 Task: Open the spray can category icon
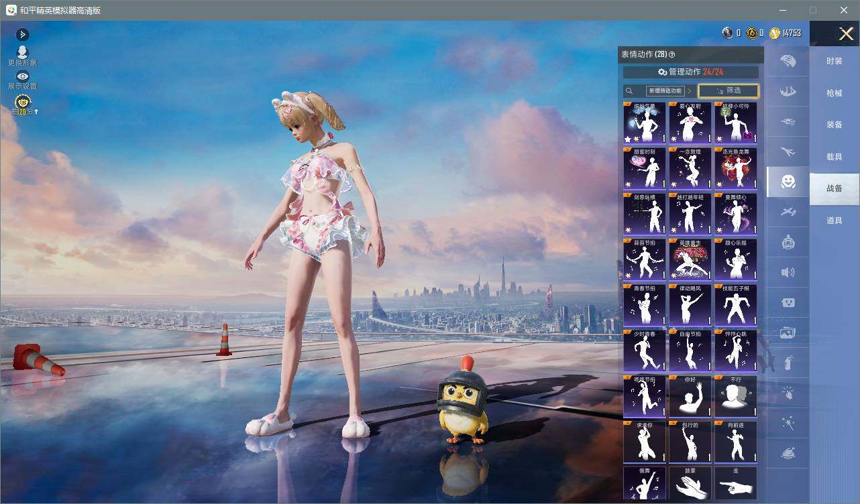pos(788,363)
